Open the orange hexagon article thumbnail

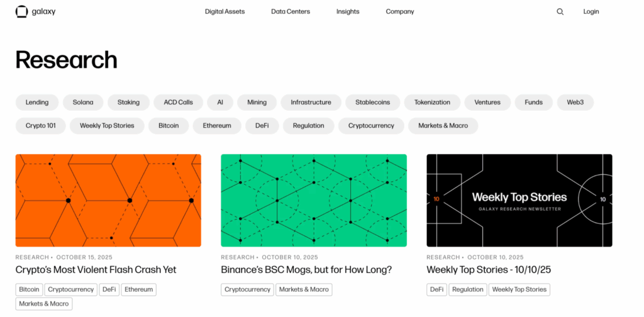(108, 200)
